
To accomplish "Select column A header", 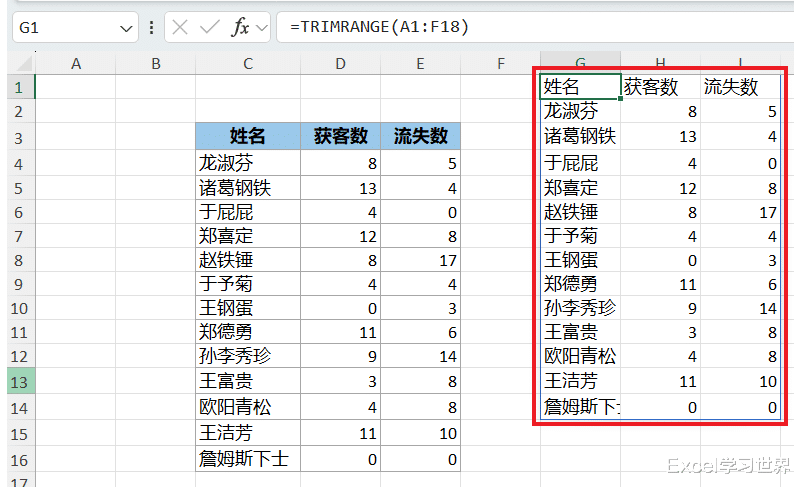I will [76, 64].
